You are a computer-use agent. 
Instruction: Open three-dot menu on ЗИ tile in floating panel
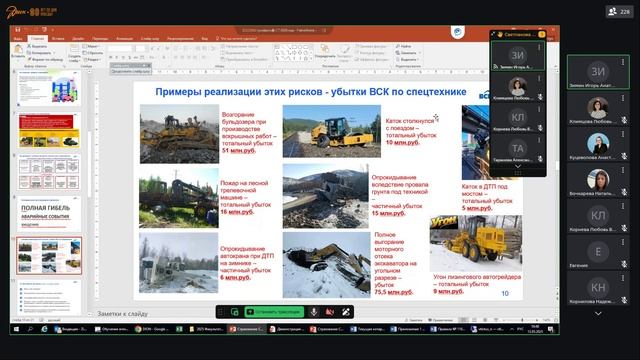tap(539, 47)
